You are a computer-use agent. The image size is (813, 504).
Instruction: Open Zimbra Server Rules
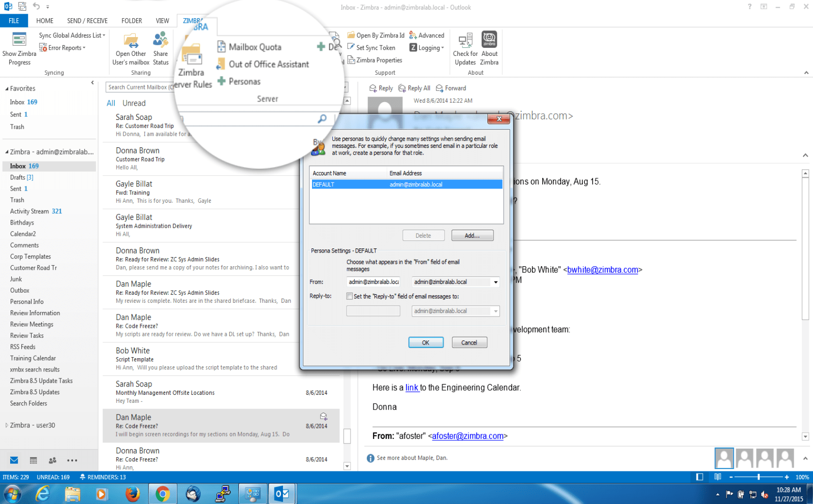[192, 66]
